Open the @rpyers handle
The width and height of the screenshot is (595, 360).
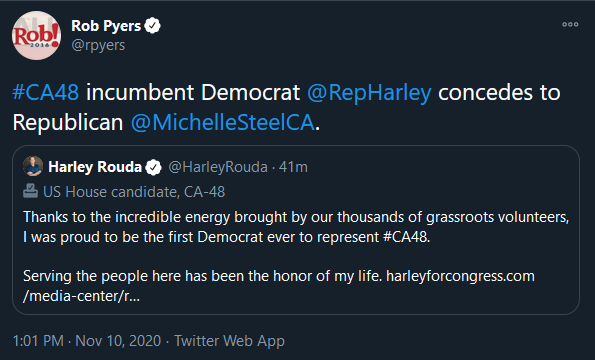pos(98,45)
